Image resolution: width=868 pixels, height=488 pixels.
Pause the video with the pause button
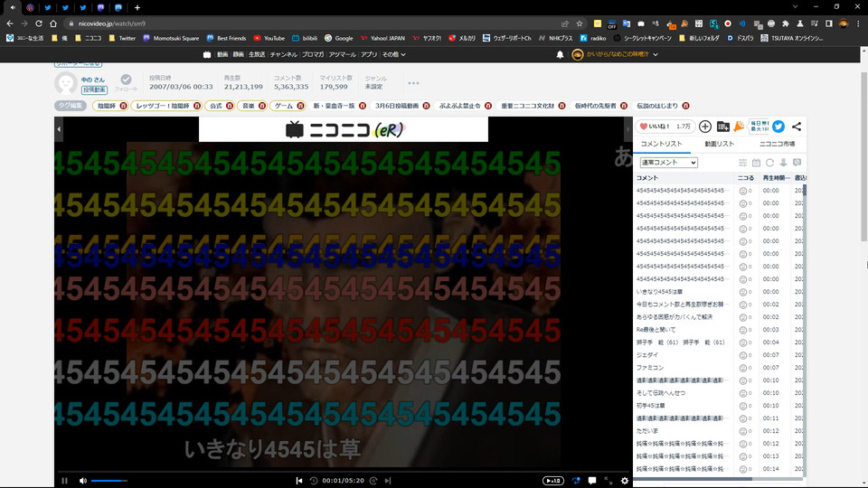click(x=64, y=481)
